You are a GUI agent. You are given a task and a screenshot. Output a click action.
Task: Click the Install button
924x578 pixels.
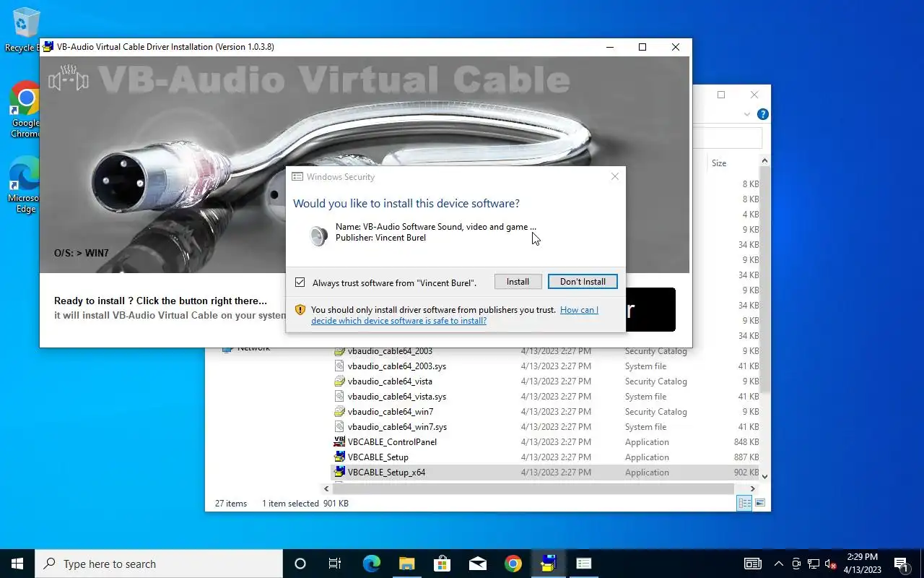tap(518, 282)
